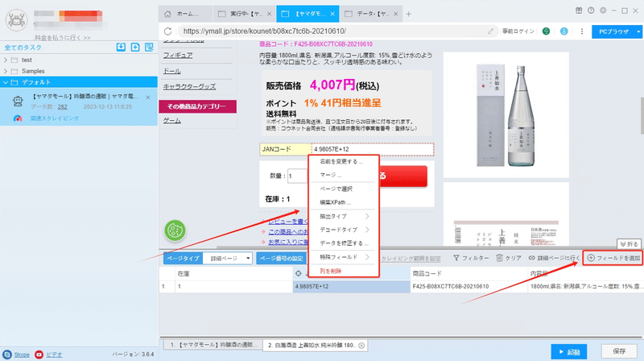Expand the 抽出タイプ submenu
The width and height of the screenshot is (644, 361).
tap(344, 216)
